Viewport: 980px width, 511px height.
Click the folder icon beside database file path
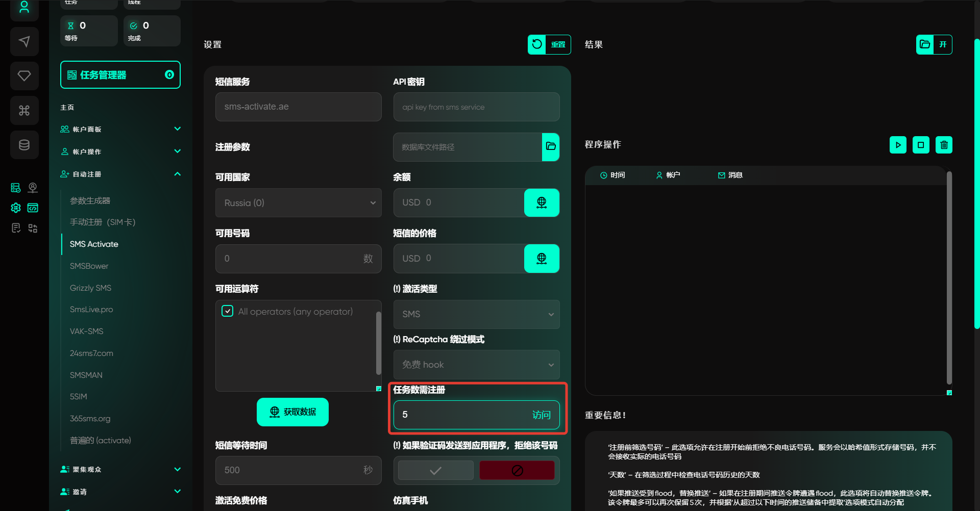[551, 147]
